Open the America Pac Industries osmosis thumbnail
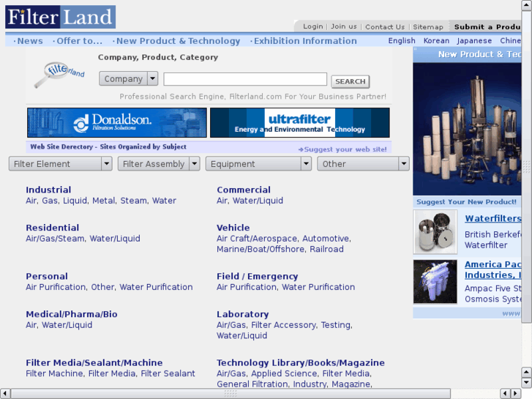 click(435, 282)
